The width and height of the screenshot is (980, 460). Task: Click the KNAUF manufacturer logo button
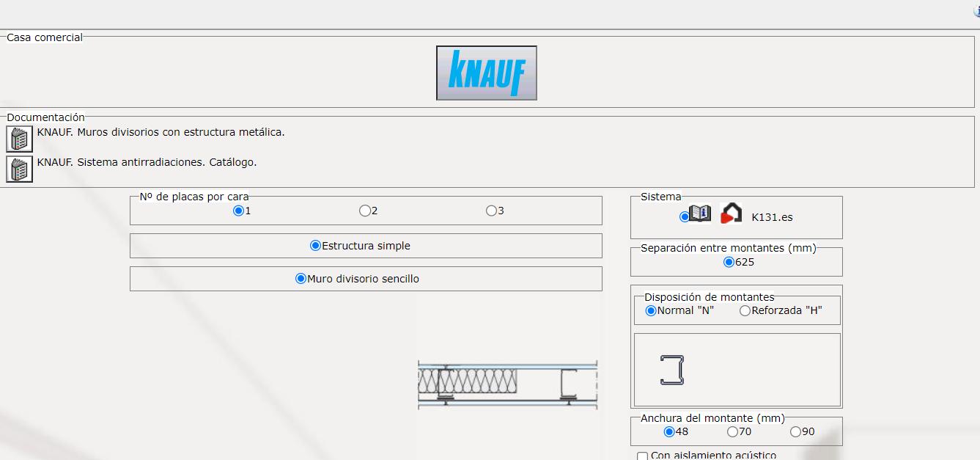(x=487, y=73)
